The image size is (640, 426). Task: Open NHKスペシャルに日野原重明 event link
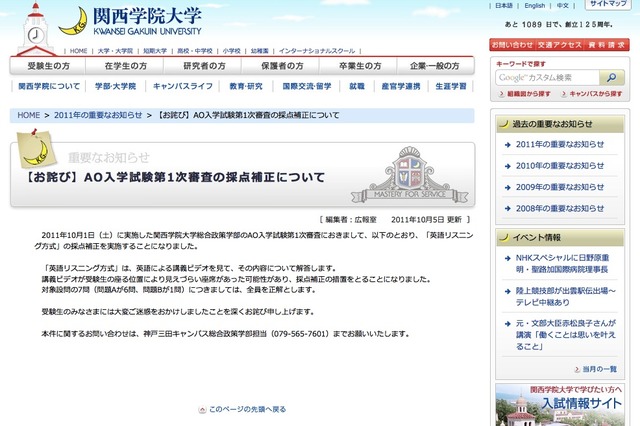click(x=562, y=264)
